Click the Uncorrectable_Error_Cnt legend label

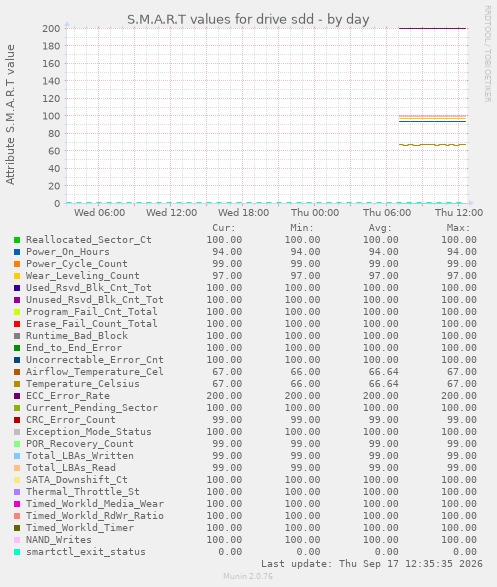[94, 360]
